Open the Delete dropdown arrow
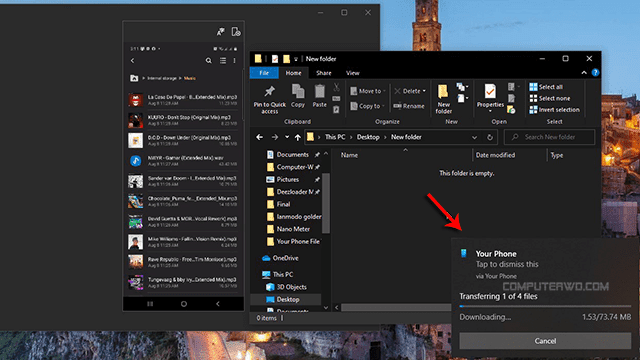 click(x=424, y=91)
